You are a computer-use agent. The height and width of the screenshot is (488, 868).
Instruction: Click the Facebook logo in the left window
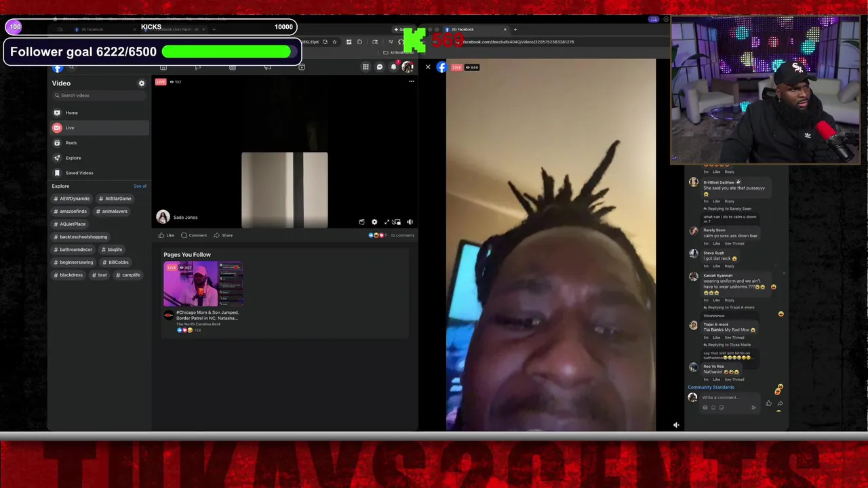click(x=58, y=67)
